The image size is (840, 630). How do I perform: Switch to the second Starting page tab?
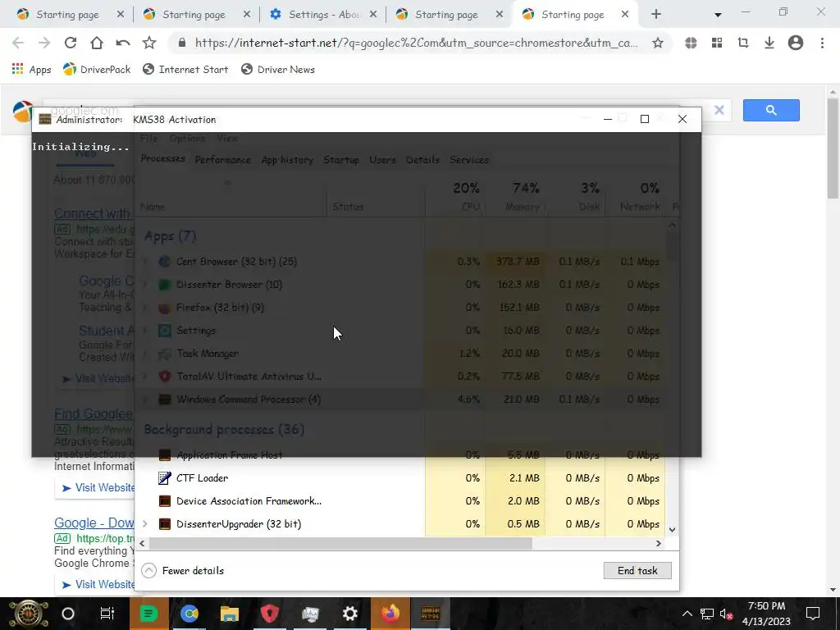coord(194,15)
